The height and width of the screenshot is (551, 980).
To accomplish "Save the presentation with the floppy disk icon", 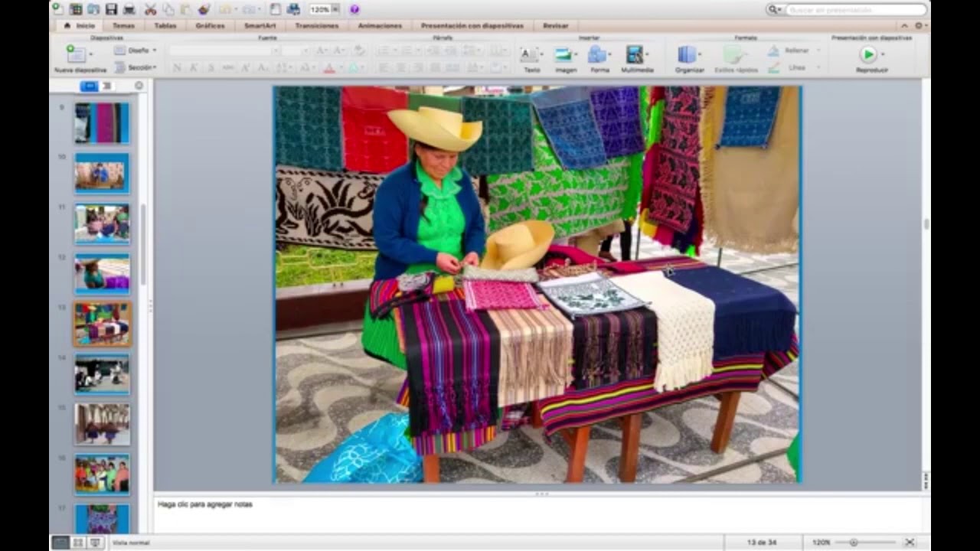I will 111,9.
